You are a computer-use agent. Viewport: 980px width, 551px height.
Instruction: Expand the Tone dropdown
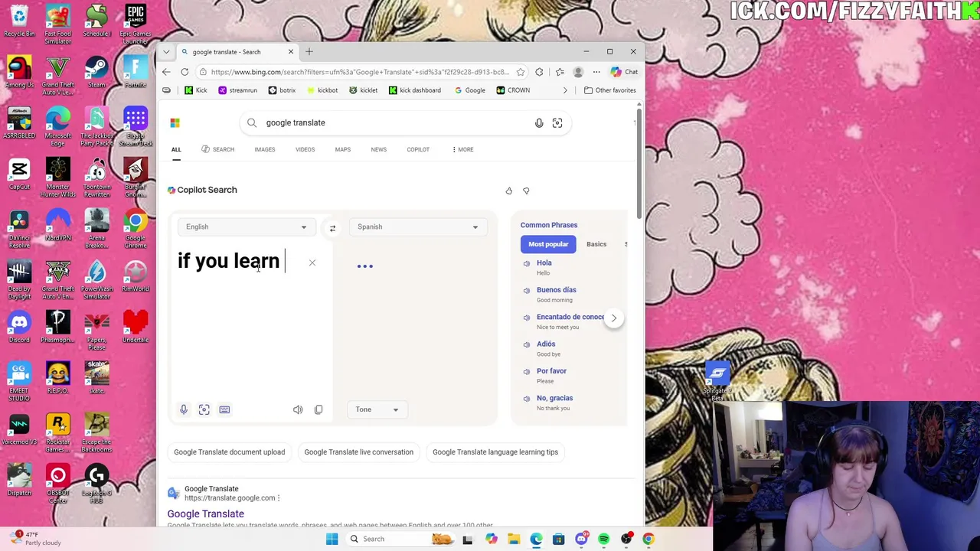click(377, 409)
